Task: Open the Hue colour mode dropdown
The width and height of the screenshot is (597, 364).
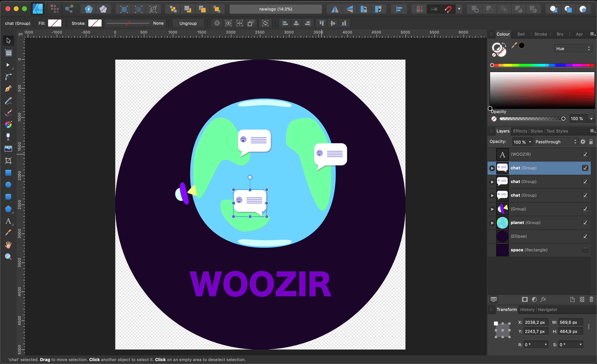Action: pos(573,49)
